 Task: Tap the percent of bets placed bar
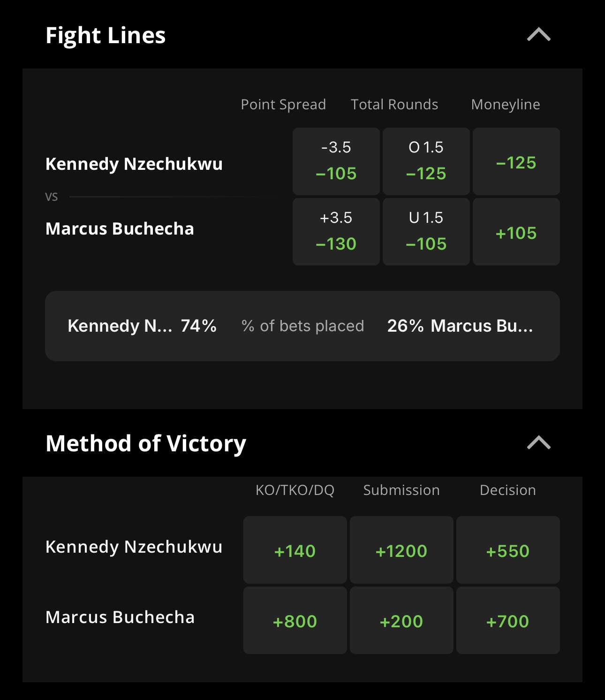point(302,326)
